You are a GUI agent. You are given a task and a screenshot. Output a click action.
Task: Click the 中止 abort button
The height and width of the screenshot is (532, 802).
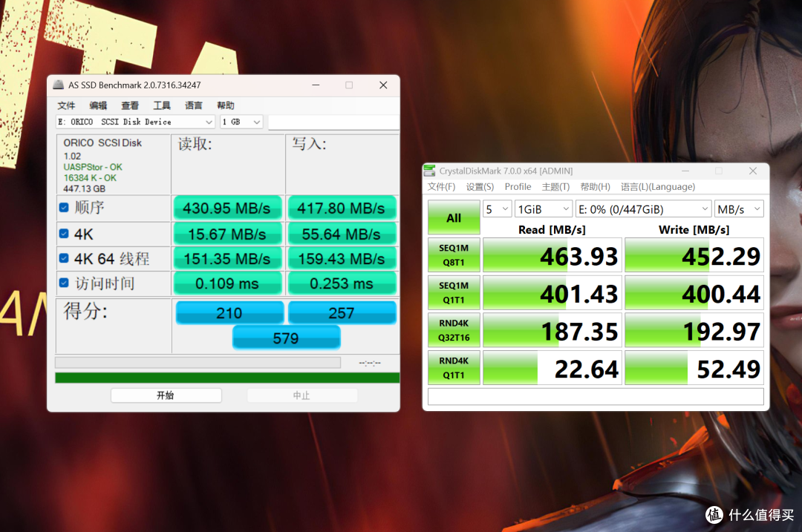(x=301, y=395)
